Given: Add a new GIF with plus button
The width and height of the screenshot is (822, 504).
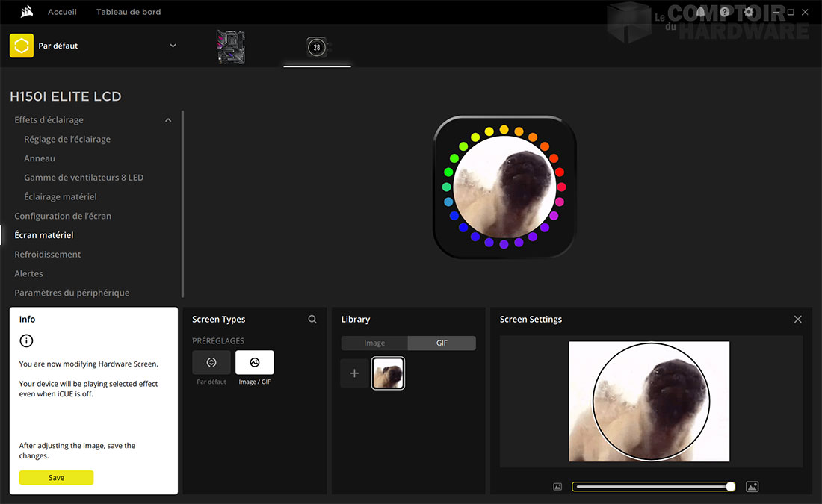Looking at the screenshot, I should click(x=354, y=373).
